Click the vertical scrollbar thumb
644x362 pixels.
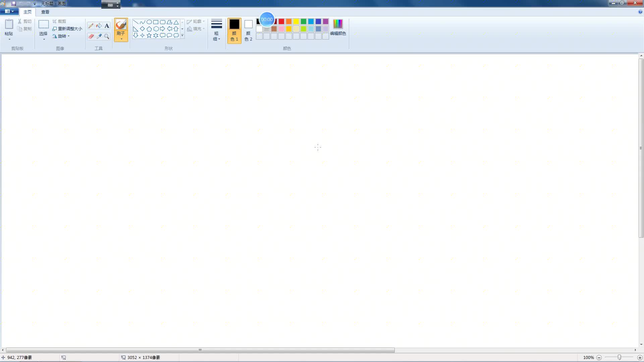[641, 148]
